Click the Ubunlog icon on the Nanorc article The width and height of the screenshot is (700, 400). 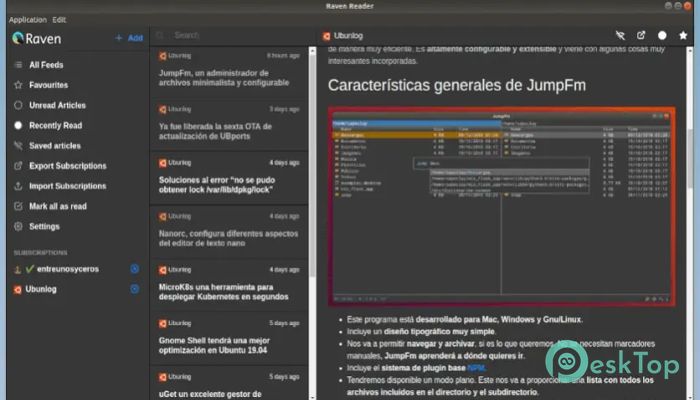click(x=162, y=217)
